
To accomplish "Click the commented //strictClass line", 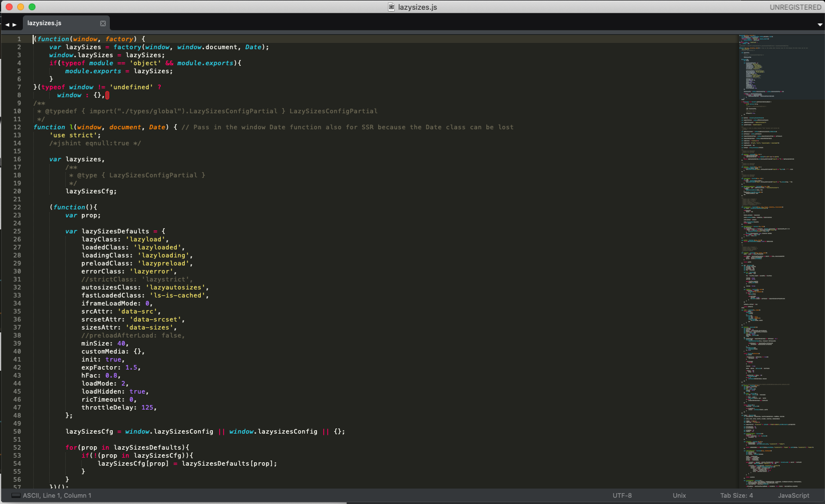I will point(137,279).
